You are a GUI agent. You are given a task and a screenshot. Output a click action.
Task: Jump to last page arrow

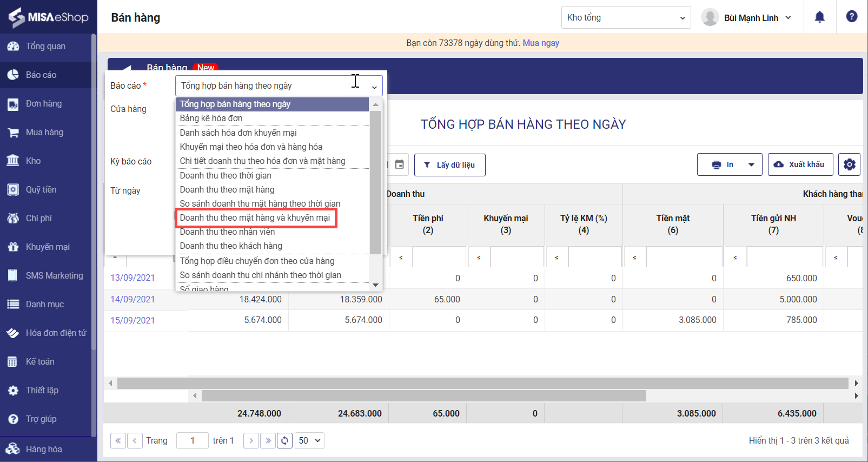pos(268,440)
